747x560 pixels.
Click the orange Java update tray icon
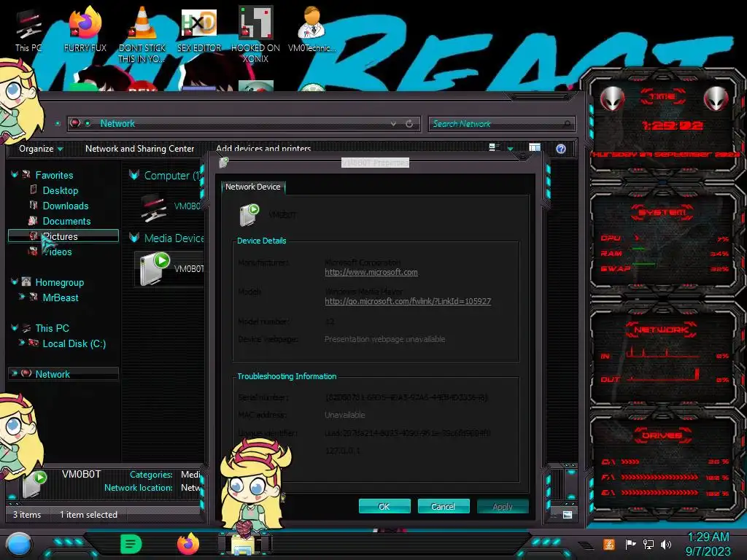click(x=609, y=544)
